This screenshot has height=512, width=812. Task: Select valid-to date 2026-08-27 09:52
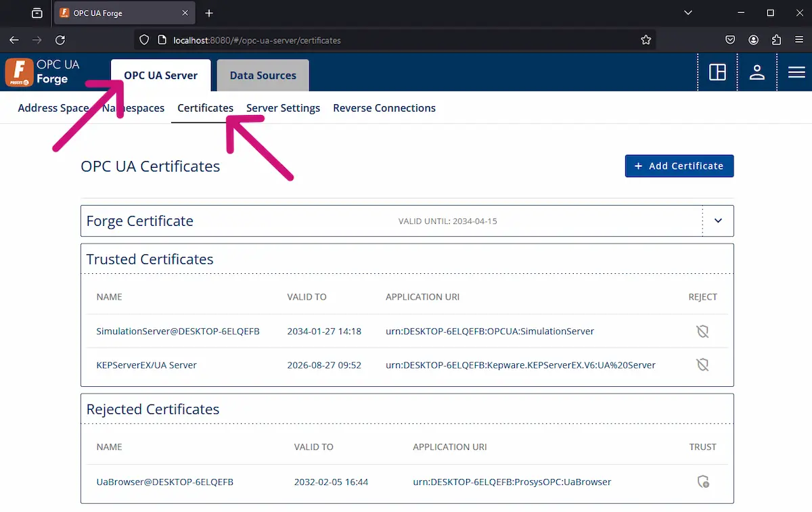pos(324,365)
